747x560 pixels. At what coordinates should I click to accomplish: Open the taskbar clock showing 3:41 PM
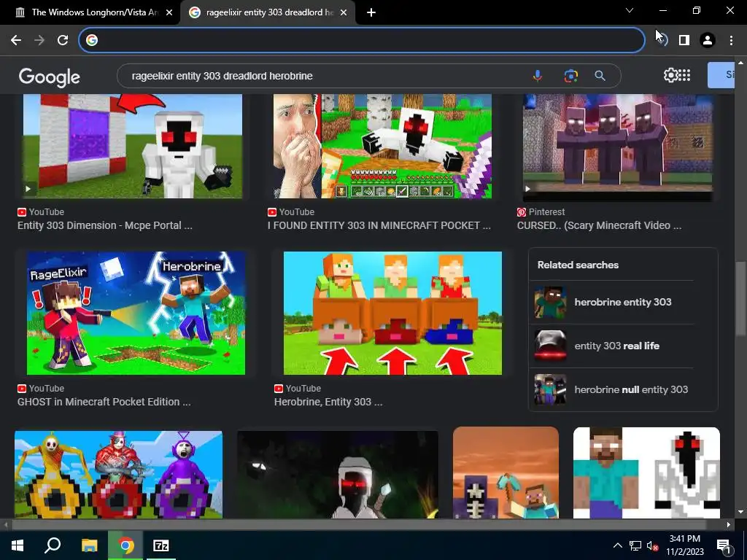(x=685, y=545)
